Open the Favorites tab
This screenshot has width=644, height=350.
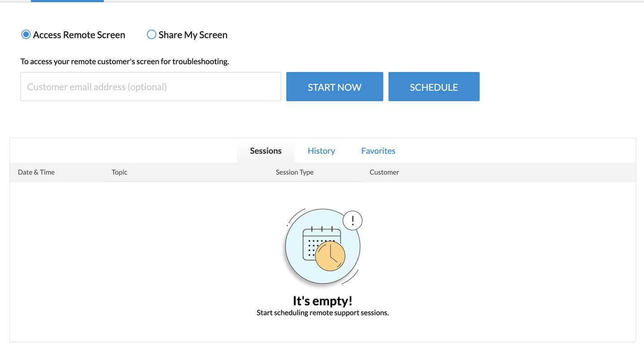click(x=378, y=151)
